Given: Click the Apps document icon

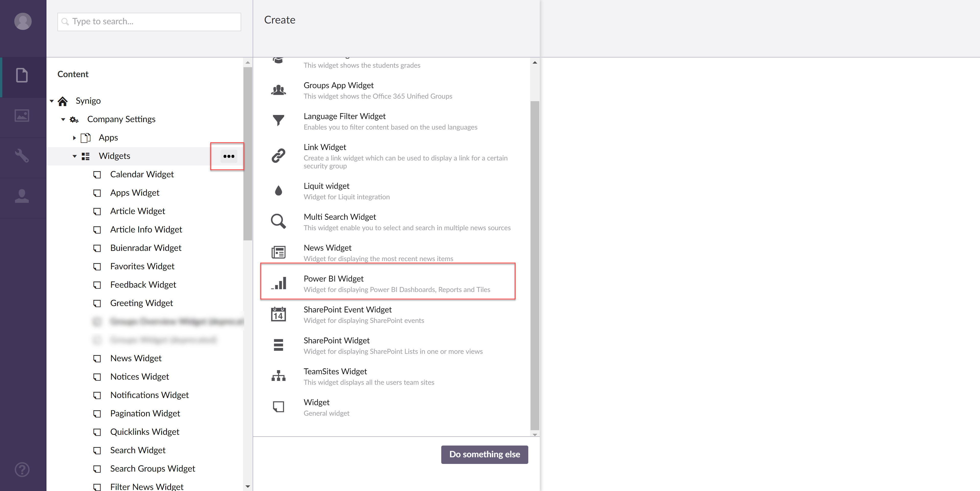Looking at the screenshot, I should point(85,137).
